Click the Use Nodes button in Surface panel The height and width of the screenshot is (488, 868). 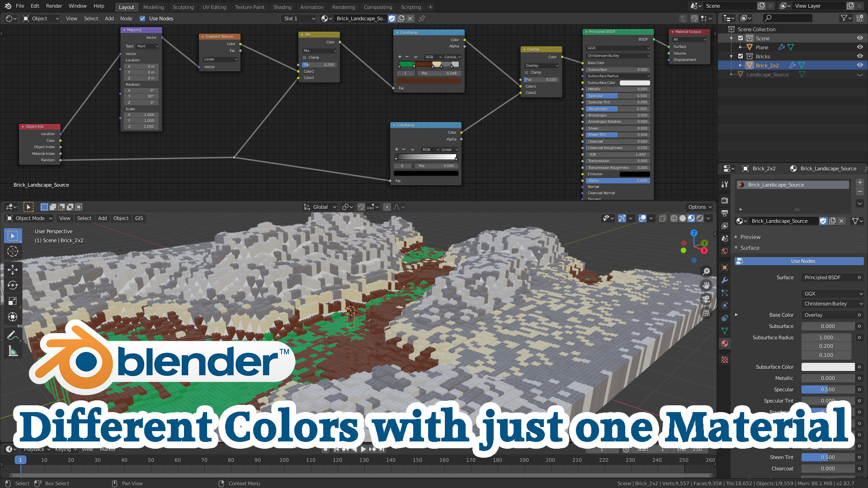click(799, 261)
